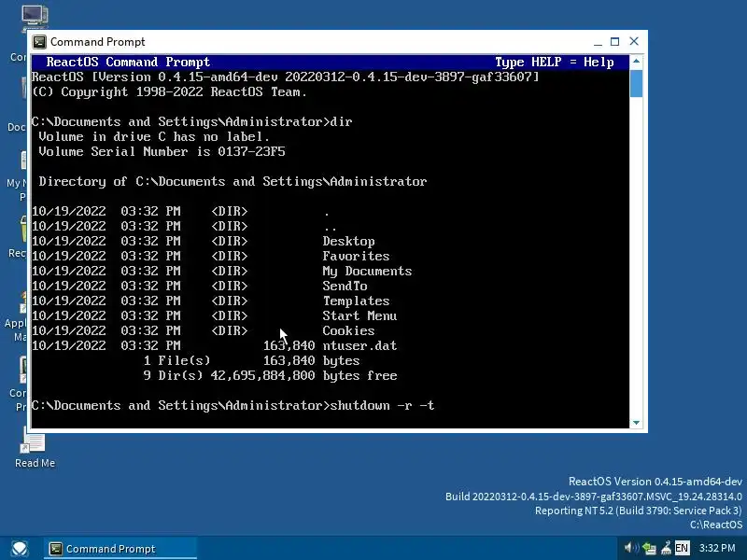Click the 3:32 PM taskbar clock
747x560 pixels.
coord(717,548)
